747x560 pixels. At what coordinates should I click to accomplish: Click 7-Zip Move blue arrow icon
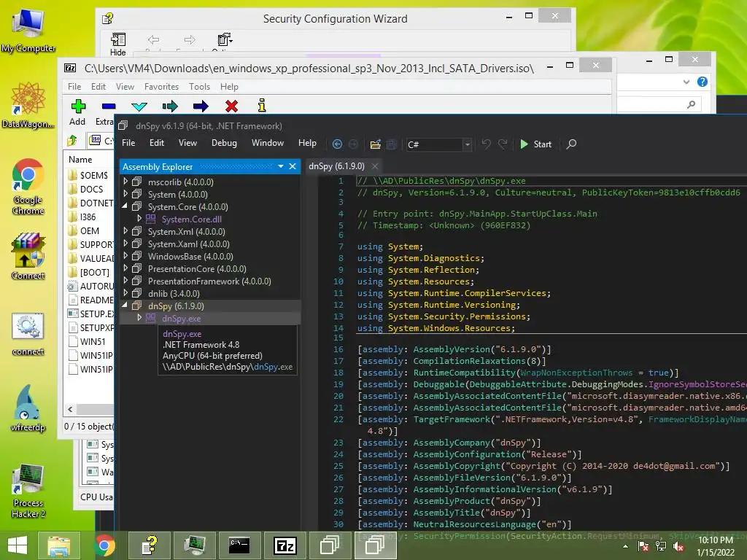click(x=201, y=106)
